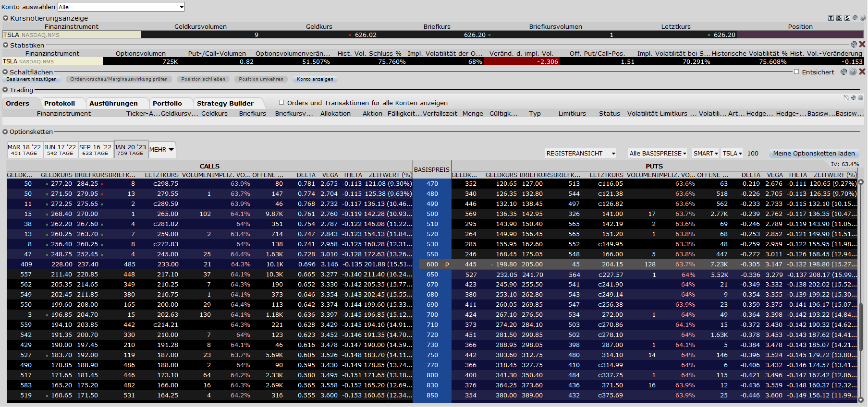Open help icon in Kursnotierungsanzeige header
The width and height of the screenshot is (868, 407).
(862, 18)
